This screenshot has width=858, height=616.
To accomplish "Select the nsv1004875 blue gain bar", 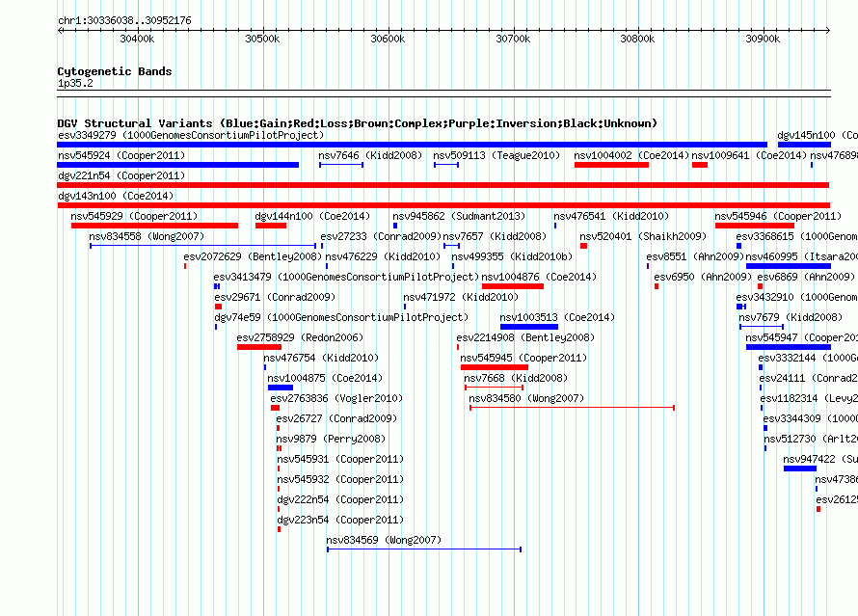I will pos(281,388).
